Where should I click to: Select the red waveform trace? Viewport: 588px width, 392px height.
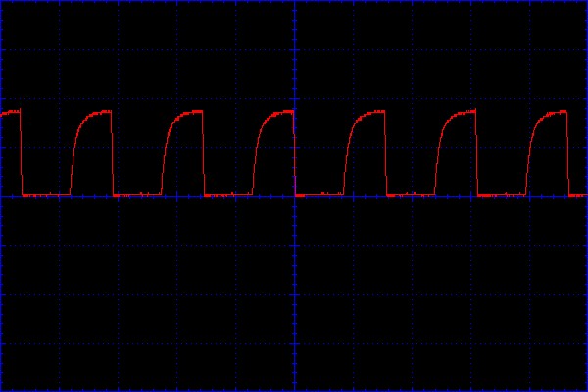click(x=294, y=153)
